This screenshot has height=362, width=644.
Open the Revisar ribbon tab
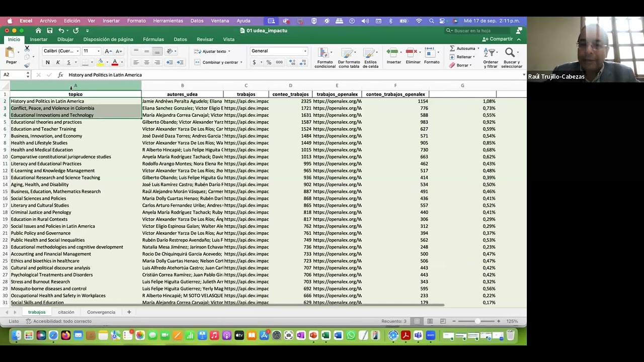[x=205, y=39]
